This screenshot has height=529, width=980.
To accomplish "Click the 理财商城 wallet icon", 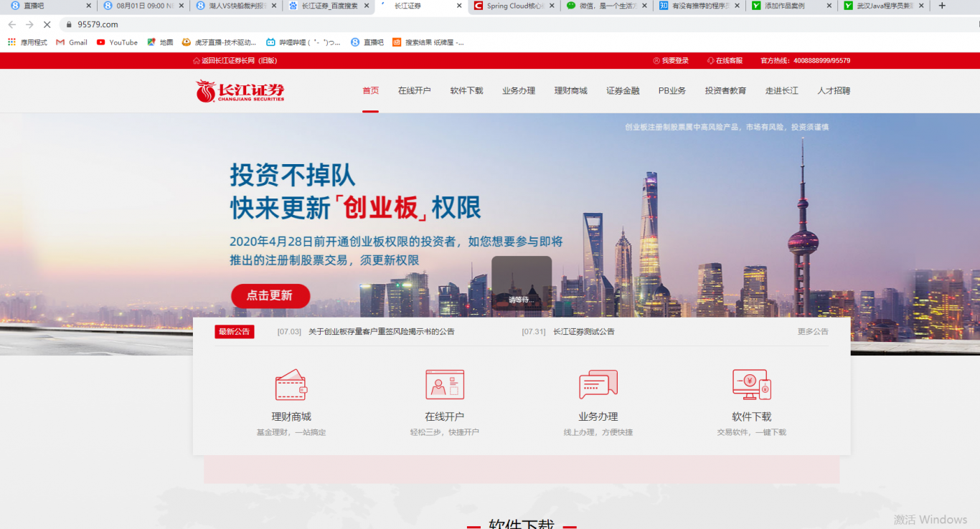I will (x=291, y=385).
